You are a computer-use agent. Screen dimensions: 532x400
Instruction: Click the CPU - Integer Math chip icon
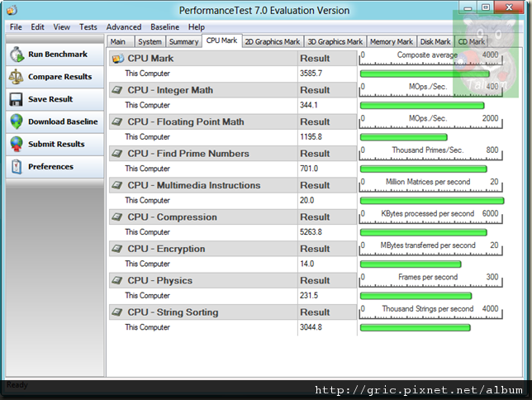[117, 90]
